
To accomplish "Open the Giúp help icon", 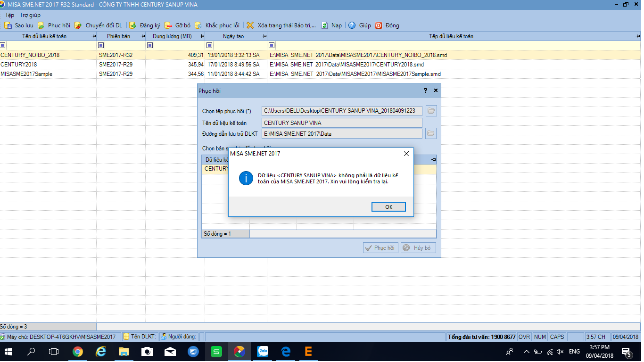I will pyautogui.click(x=352, y=25).
